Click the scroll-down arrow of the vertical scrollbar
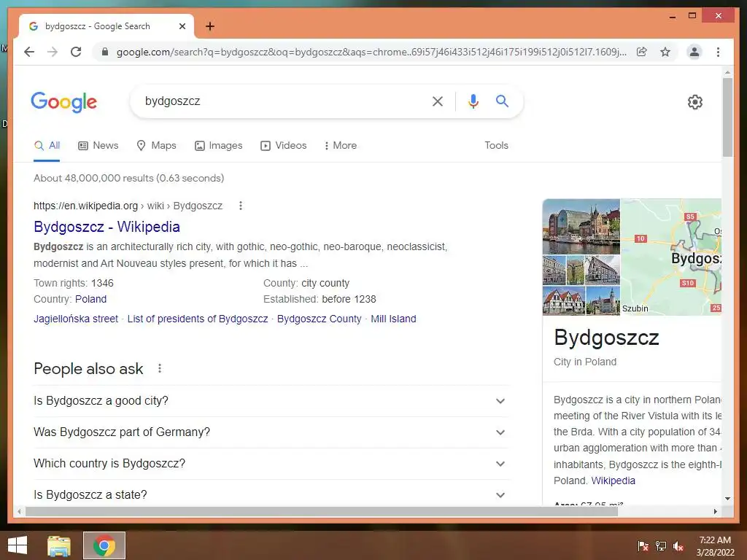The width and height of the screenshot is (747, 560). tap(727, 499)
